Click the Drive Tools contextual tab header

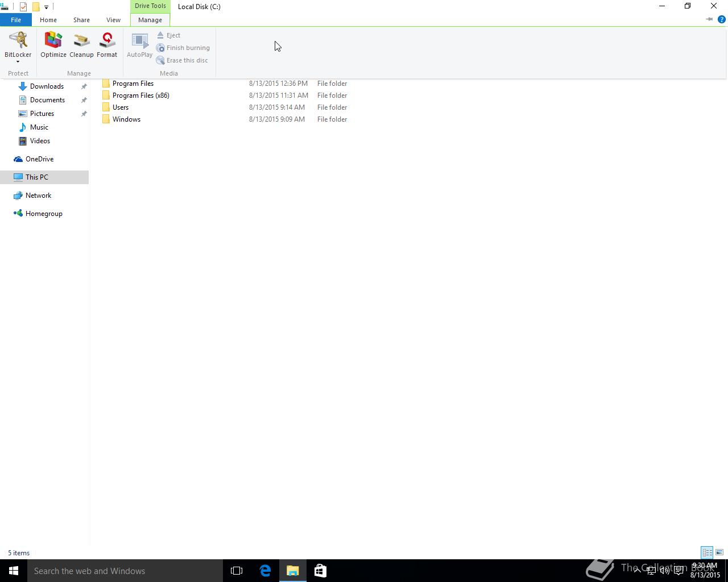tap(150, 6)
